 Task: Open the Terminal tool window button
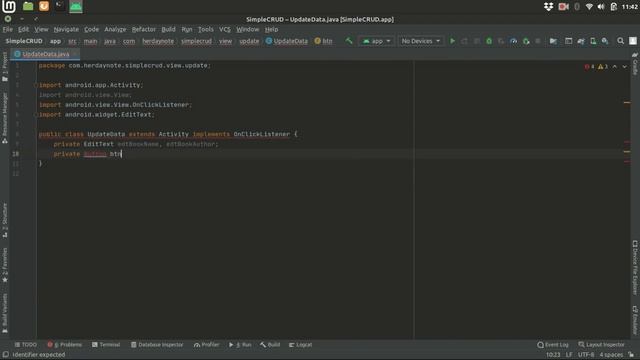106,345
